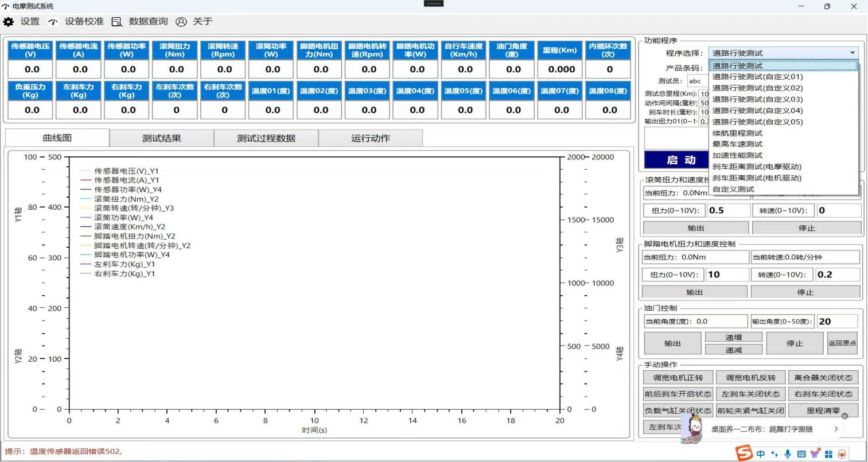The image size is (868, 462).
Task: Switch to the 测试结果 tab
Action: 161,138
